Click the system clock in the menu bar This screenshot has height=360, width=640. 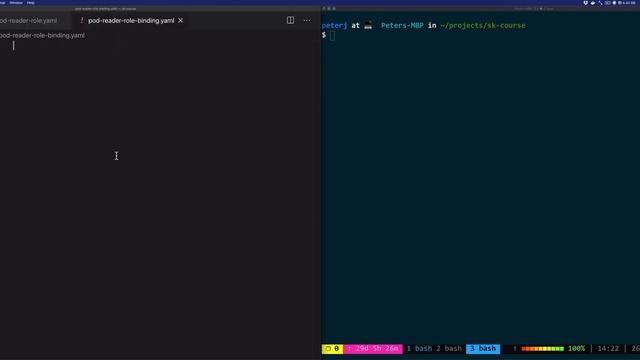pos(629,3)
